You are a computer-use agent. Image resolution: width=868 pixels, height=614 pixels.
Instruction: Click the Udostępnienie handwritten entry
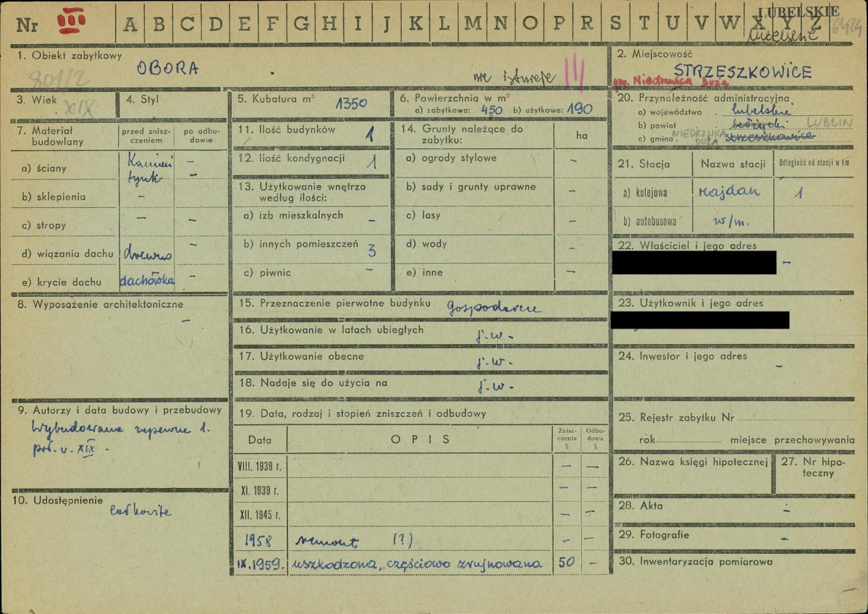(140, 510)
